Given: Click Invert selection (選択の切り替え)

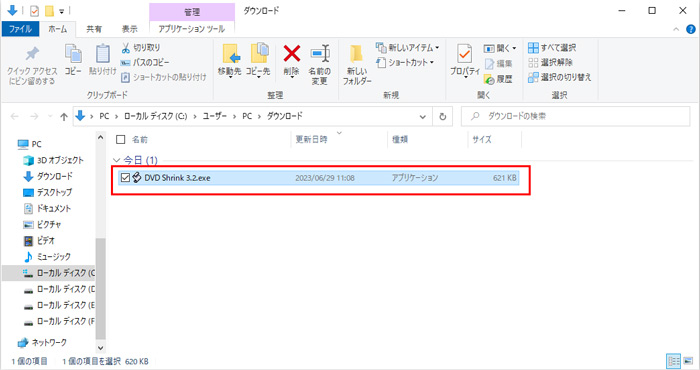Looking at the screenshot, I should pyautogui.click(x=559, y=77).
